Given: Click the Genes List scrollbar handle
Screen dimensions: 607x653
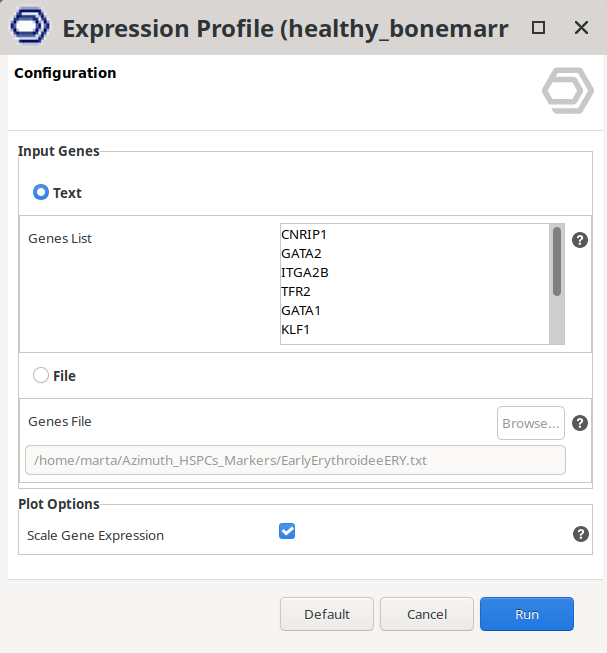Looking at the screenshot, I should (557, 261).
